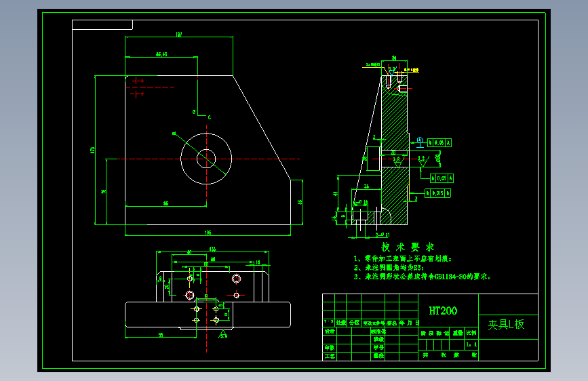This screenshot has height=381, width=588.
Task: Select the 0.015 tolerance frame
Action: pyautogui.click(x=437, y=193)
